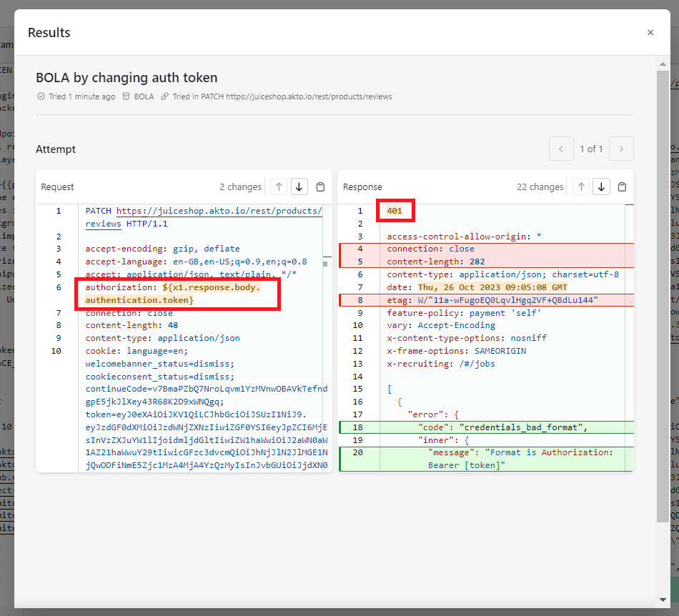The width and height of the screenshot is (679, 616).
Task: Click the 'BOLA' category label
Action: pyautogui.click(x=144, y=96)
